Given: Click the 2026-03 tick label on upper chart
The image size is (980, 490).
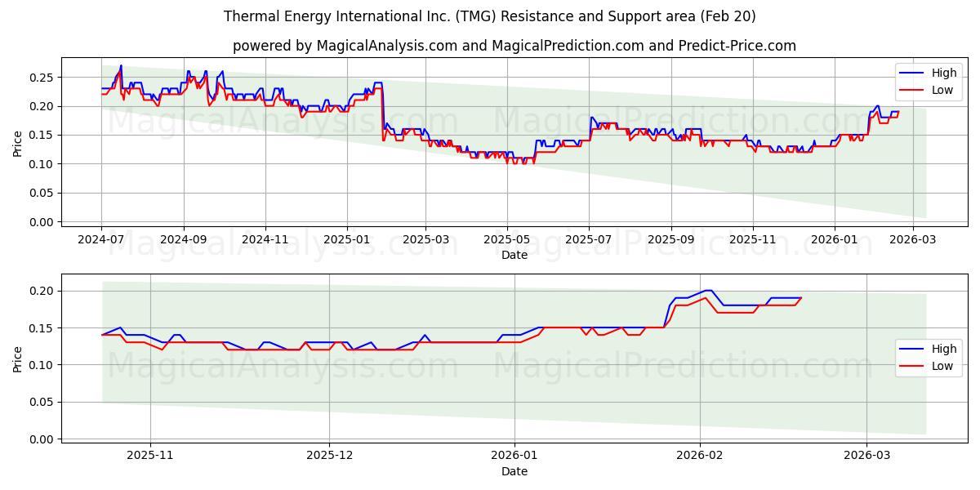Looking at the screenshot, I should (914, 240).
